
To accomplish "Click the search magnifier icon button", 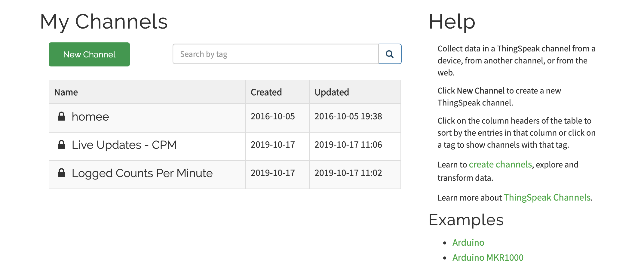I will pos(390,54).
